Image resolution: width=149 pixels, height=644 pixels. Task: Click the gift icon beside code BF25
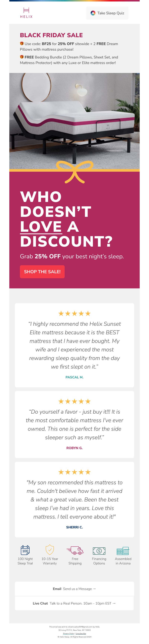point(22,44)
